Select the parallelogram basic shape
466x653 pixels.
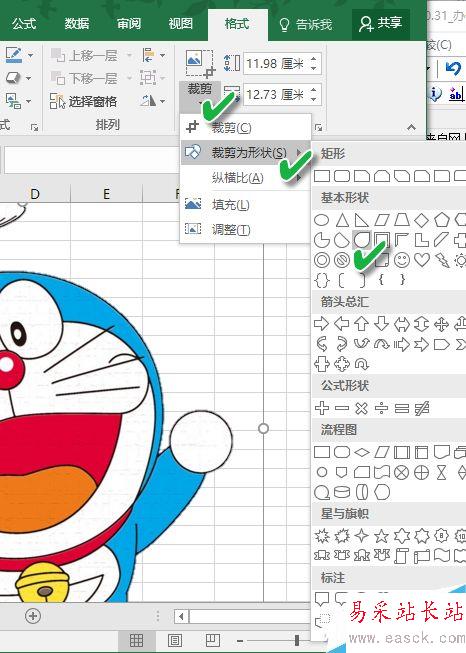381,219
